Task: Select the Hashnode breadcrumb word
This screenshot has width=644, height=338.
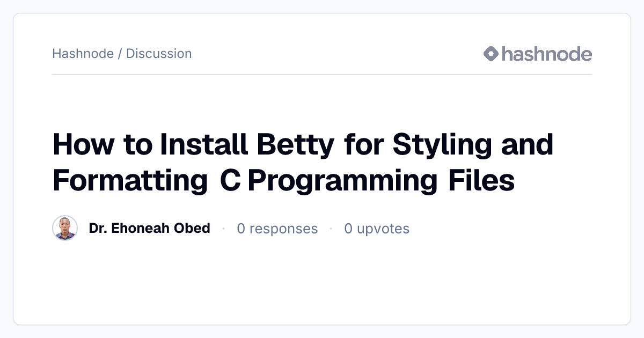Action: coord(83,54)
